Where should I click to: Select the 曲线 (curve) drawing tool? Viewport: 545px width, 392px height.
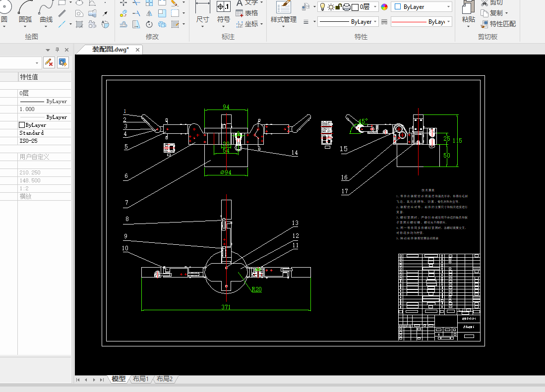pyautogui.click(x=46, y=11)
